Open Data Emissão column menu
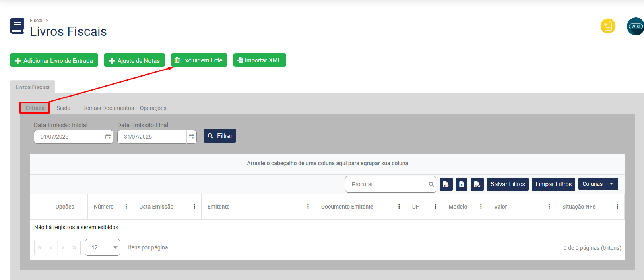Image resolution: width=644 pixels, height=280 pixels. coord(194,206)
